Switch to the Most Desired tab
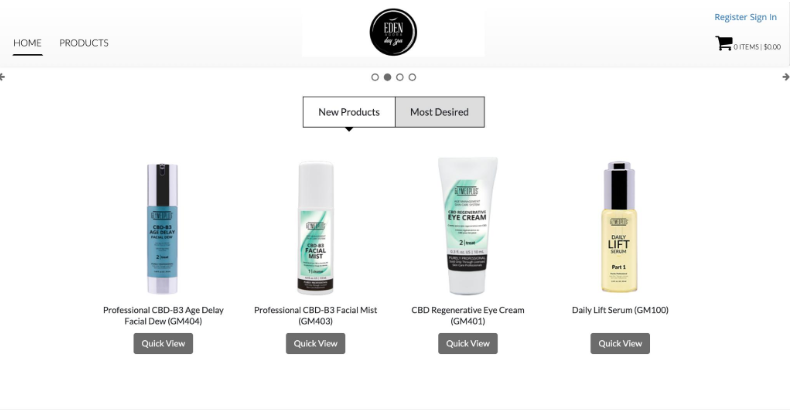 click(440, 112)
